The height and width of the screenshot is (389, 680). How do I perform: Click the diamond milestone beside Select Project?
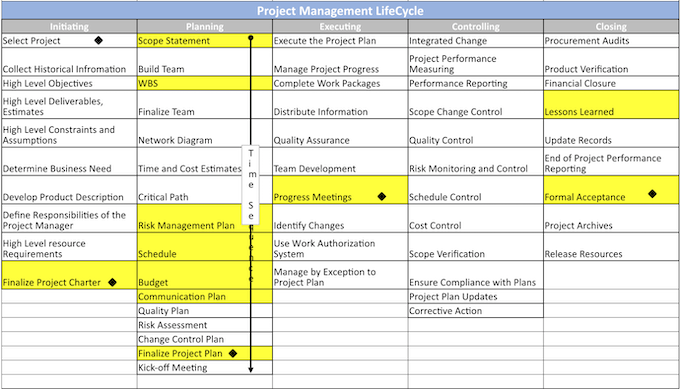[x=98, y=40]
